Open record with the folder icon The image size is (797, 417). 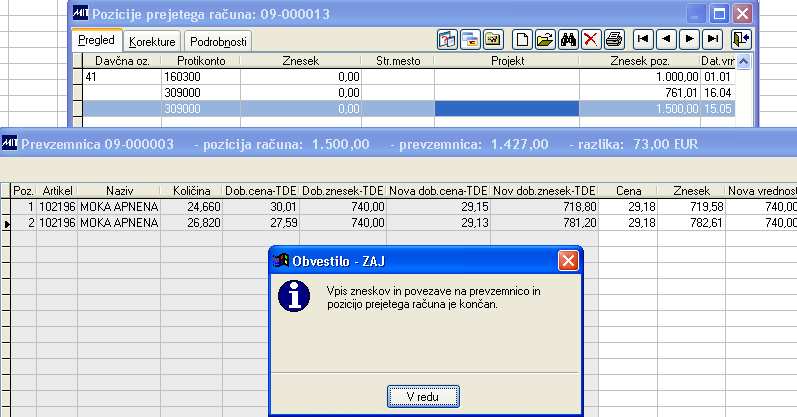click(x=545, y=39)
